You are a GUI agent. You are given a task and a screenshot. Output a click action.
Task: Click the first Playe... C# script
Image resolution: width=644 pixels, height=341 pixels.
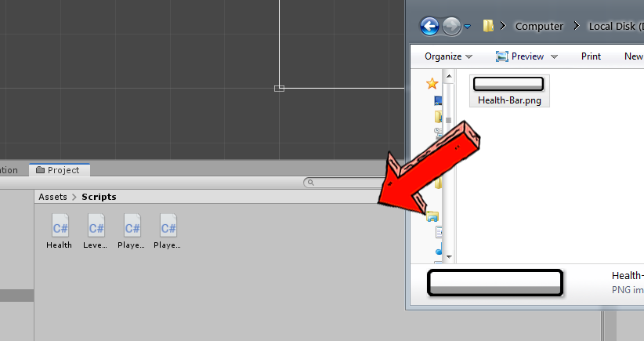pyautogui.click(x=132, y=226)
